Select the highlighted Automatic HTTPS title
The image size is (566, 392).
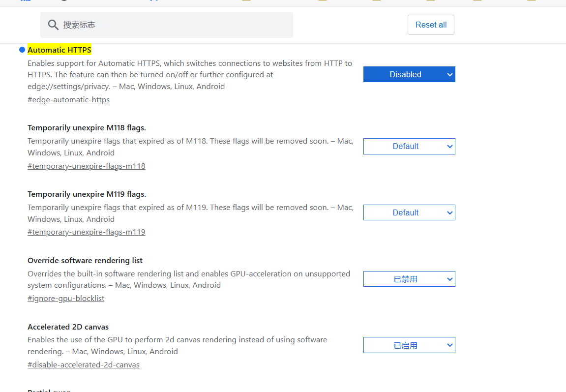point(60,50)
